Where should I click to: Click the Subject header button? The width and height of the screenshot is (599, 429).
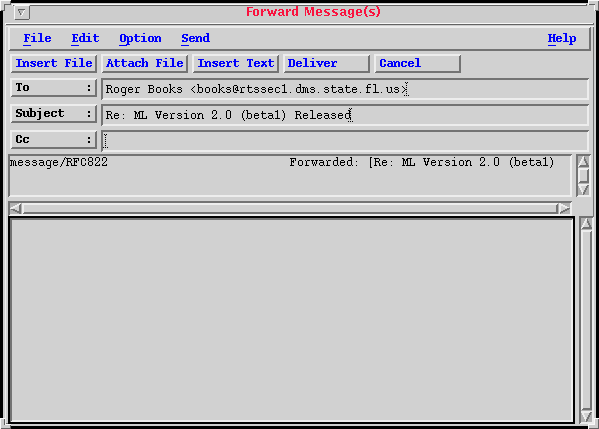pos(53,114)
